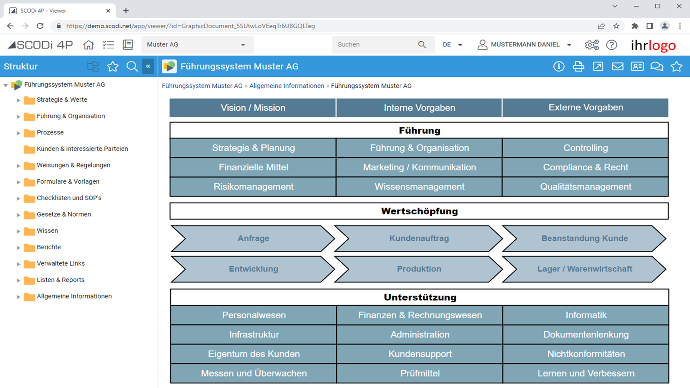Image resolution: width=690 pixels, height=388 pixels.
Task: Collapse the Struktur sidebar panel
Action: pyautogui.click(x=148, y=66)
